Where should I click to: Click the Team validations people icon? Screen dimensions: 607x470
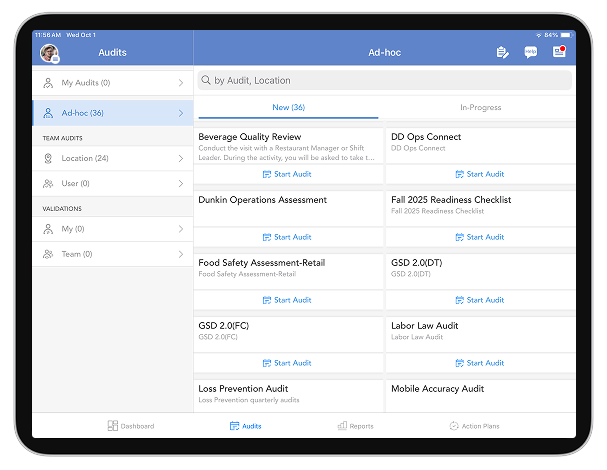coord(48,254)
